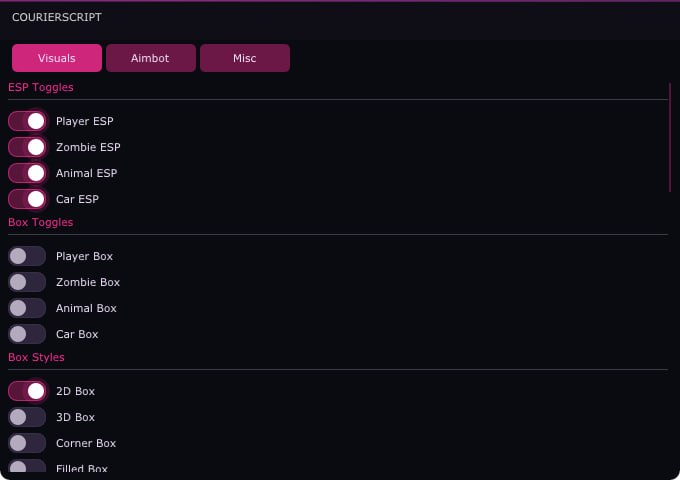Toggle Animal ESP off
The height and width of the screenshot is (481, 680).
(x=27, y=173)
